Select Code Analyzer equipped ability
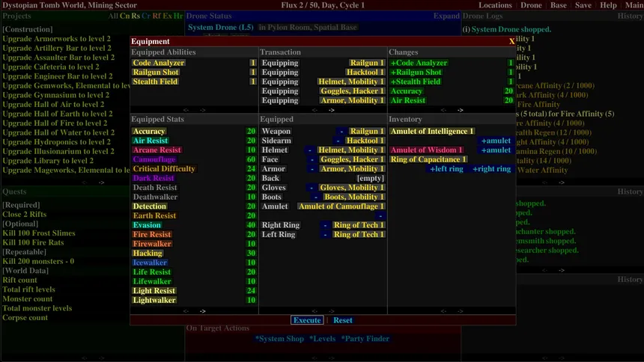The height and width of the screenshot is (362, 644). point(159,63)
